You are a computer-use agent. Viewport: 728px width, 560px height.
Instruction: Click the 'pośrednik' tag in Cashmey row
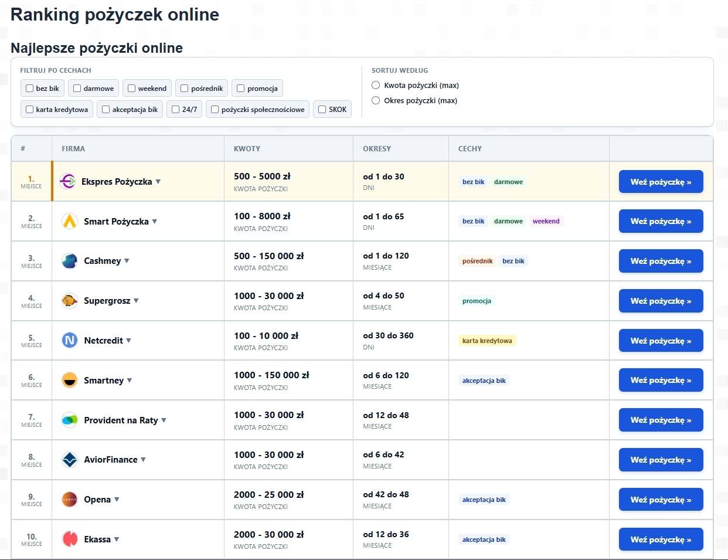477,261
